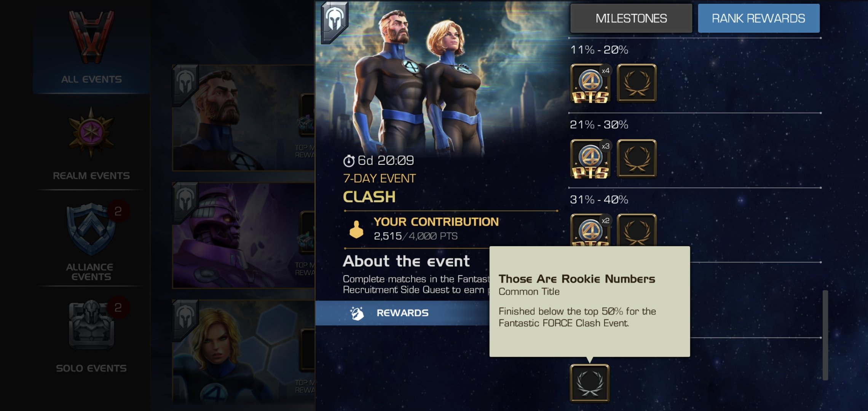Tap the x2 PTS reward in 31%-40%
The width and height of the screenshot is (868, 411).
590,230
